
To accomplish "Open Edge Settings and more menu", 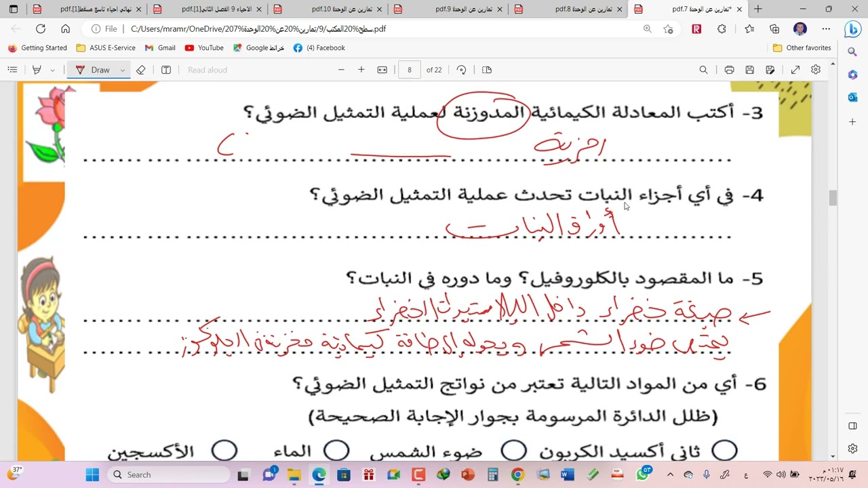I will 826,29.
